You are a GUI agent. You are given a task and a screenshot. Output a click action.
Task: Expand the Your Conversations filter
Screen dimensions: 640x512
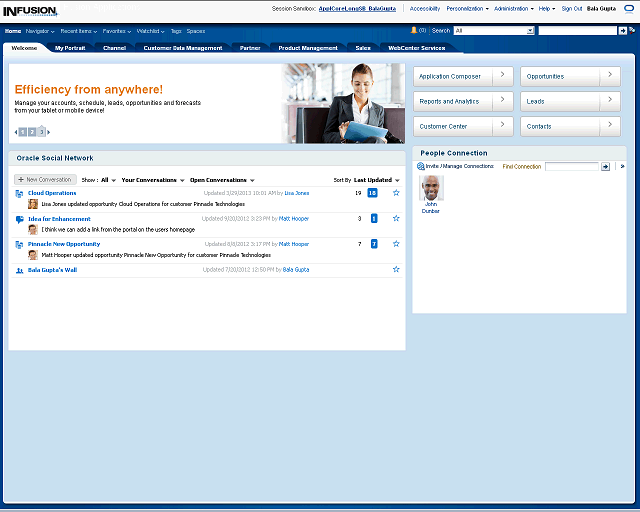pos(153,180)
